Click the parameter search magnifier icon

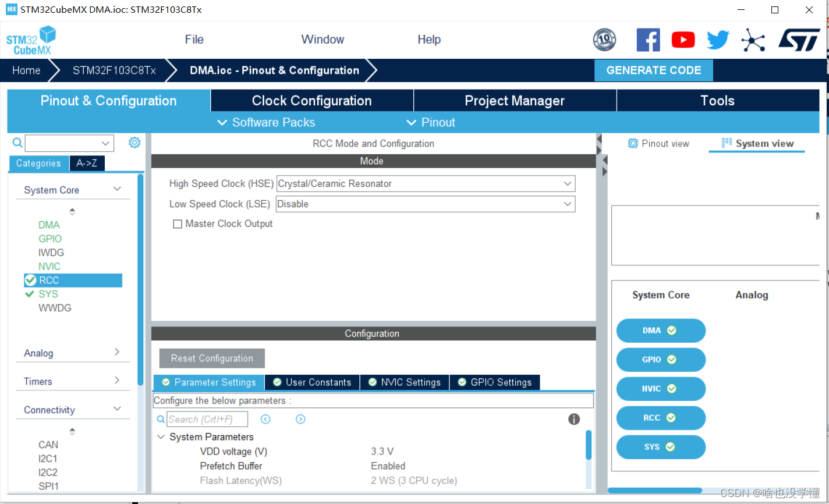161,419
